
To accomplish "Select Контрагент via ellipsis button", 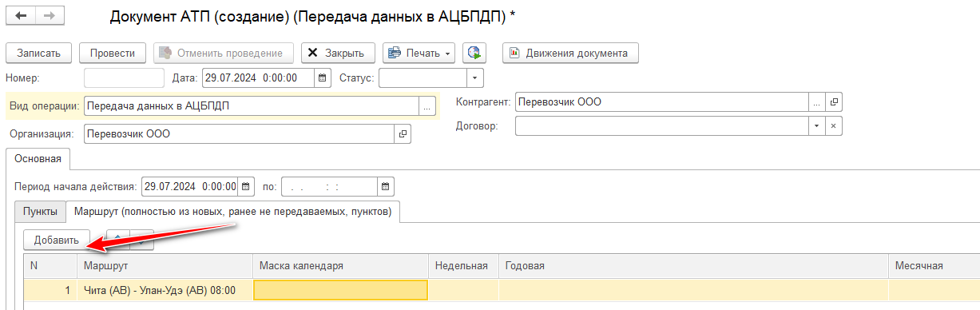I will [816, 102].
